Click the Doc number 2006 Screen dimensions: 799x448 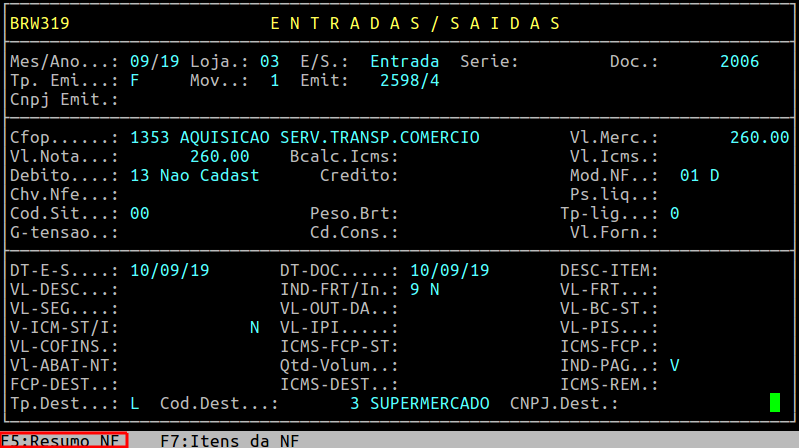click(x=739, y=61)
